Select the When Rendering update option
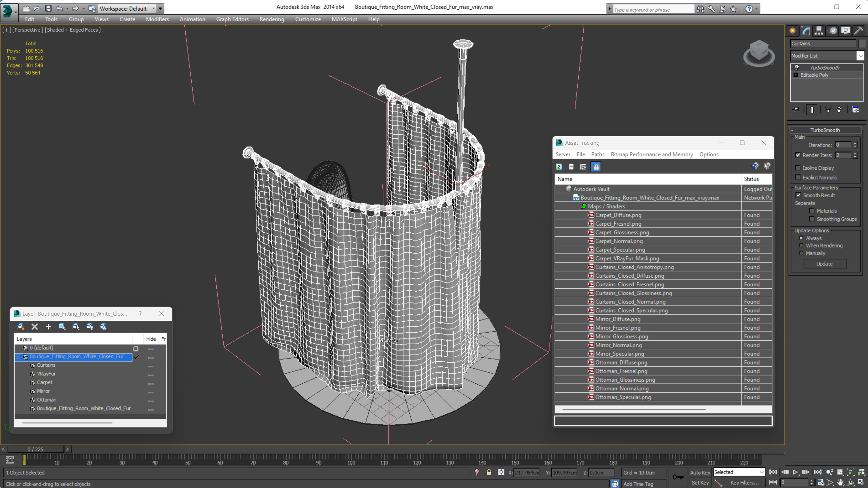868x488 pixels. (801, 245)
